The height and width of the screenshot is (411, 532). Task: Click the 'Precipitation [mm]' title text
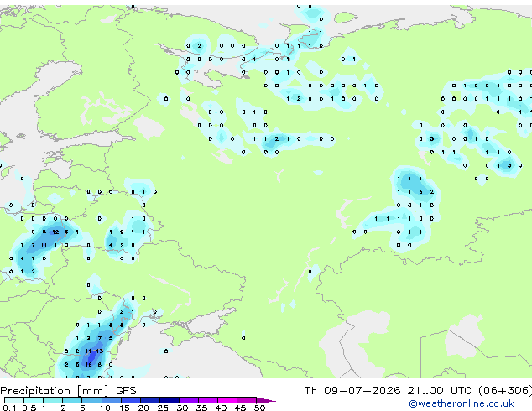tap(55, 391)
